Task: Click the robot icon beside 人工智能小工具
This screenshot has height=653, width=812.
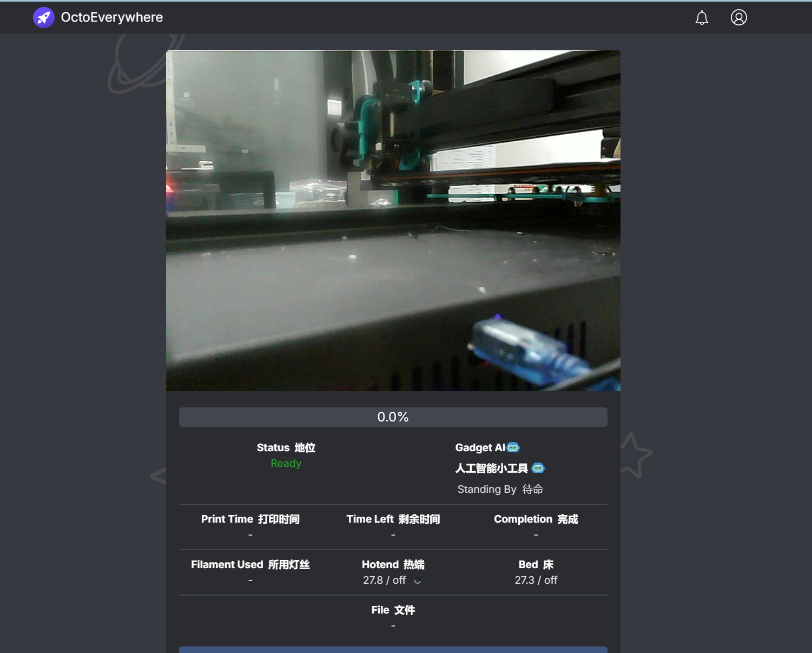Action: tap(538, 468)
